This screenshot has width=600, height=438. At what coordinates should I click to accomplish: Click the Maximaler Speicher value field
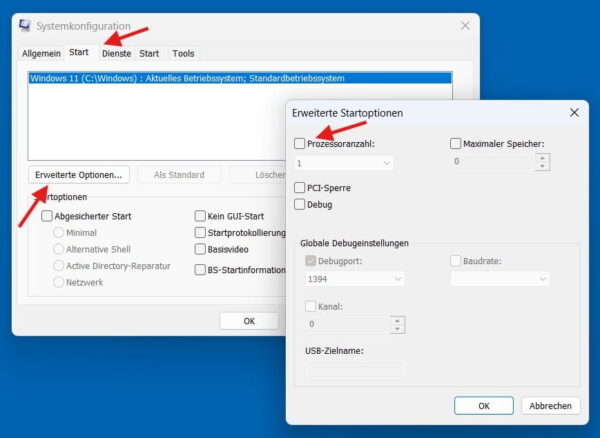coord(492,161)
